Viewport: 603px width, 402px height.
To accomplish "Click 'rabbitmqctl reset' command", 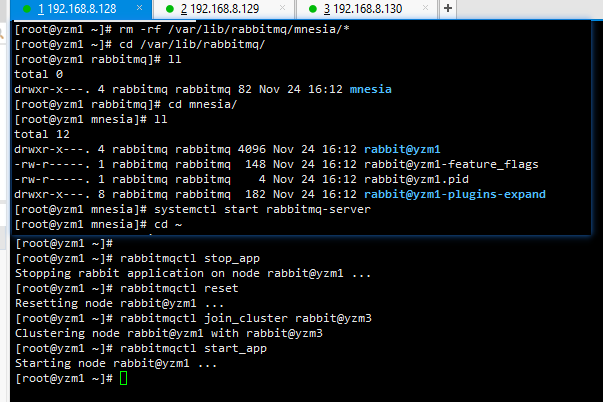I will tap(179, 288).
